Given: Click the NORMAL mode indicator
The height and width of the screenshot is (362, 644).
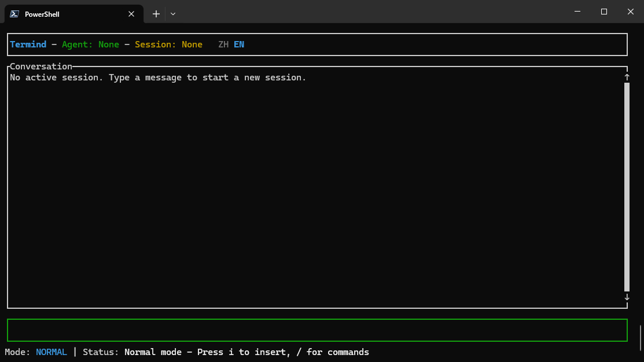Looking at the screenshot, I should click(51, 352).
